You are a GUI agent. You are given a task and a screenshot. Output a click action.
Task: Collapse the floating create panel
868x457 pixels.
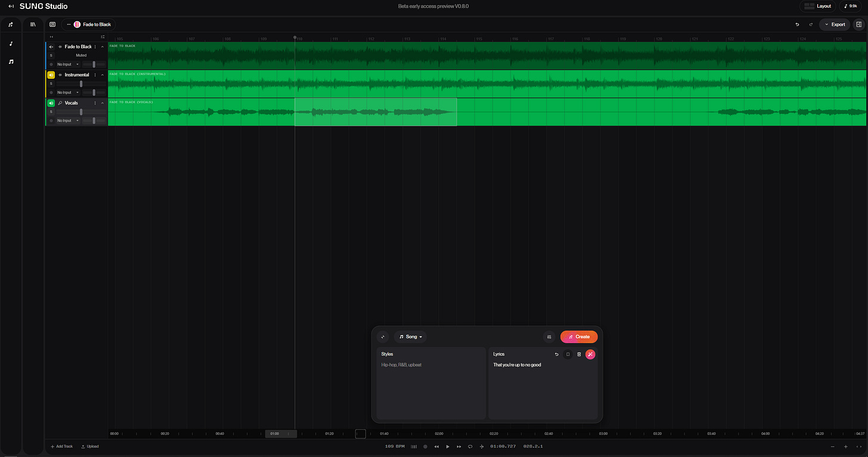click(383, 337)
